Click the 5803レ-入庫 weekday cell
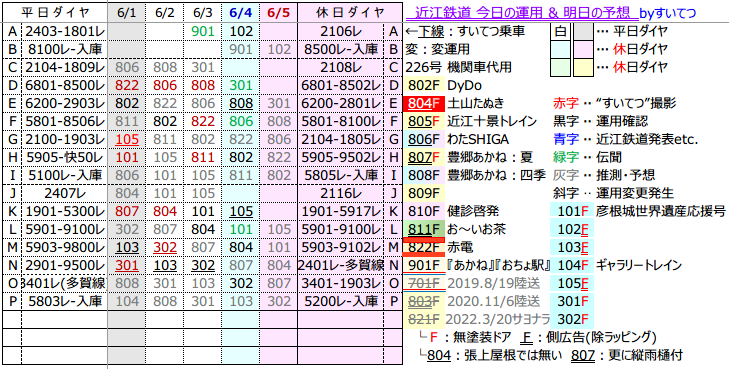Screen dimensions: 729x369 pyautogui.click(x=65, y=302)
